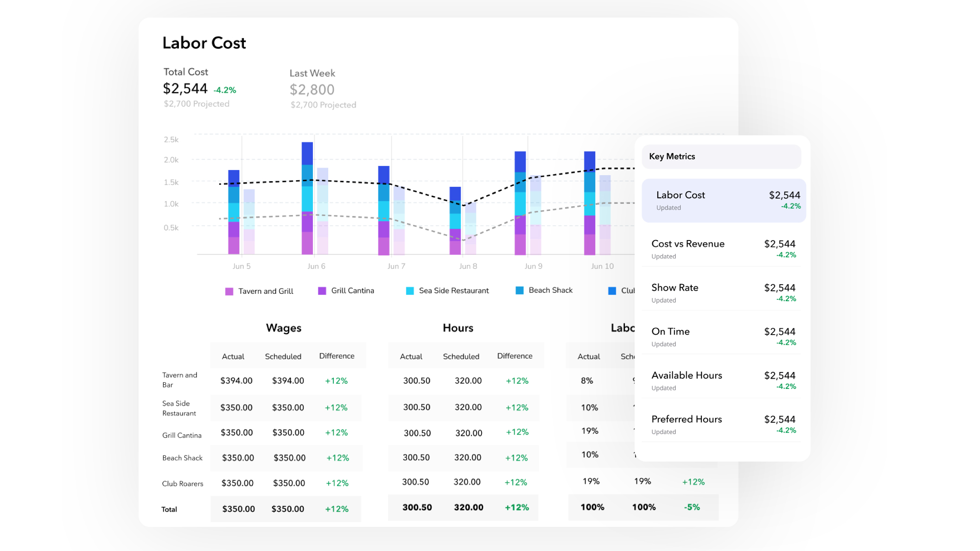Click the Jun 7 axis label
980x551 pixels.
pyautogui.click(x=396, y=266)
